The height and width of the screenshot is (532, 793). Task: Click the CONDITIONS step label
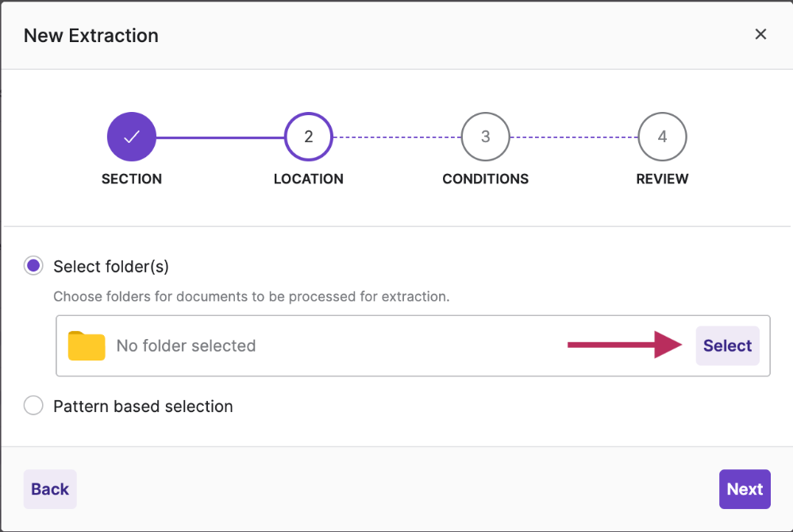pyautogui.click(x=486, y=179)
